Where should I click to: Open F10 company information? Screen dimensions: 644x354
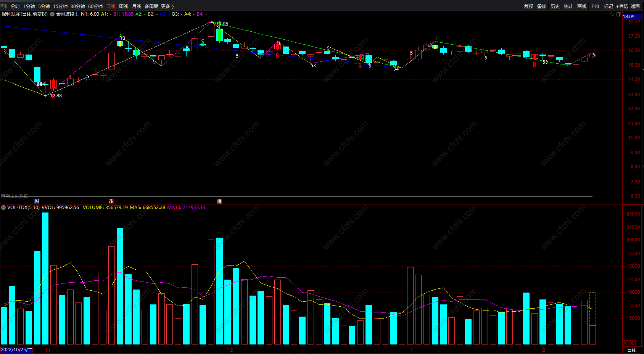pos(595,6)
